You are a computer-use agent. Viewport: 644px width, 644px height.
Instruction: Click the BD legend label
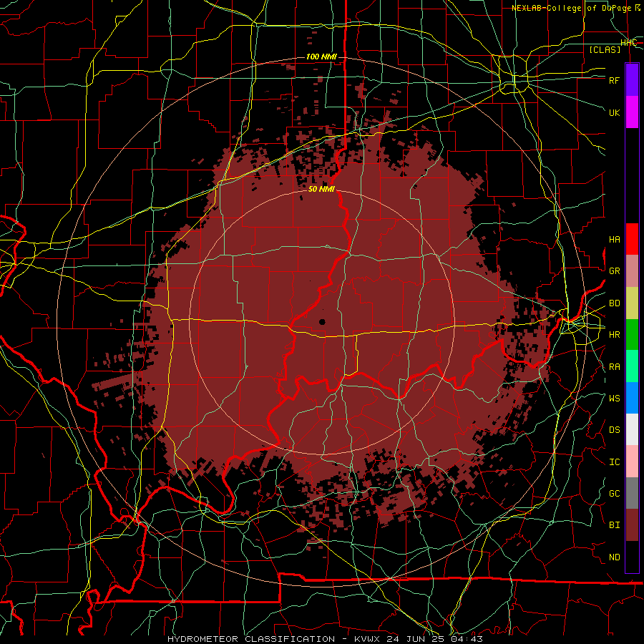click(615, 303)
